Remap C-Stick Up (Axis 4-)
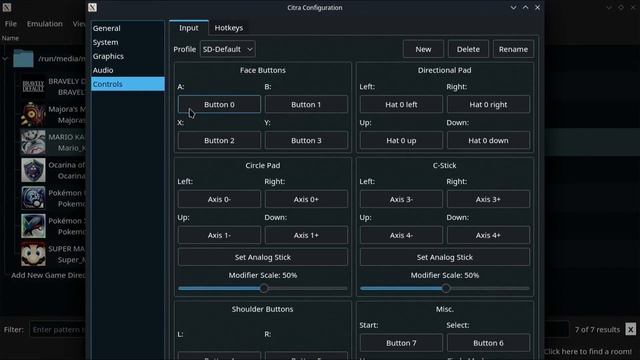The image size is (640, 360). tap(401, 235)
